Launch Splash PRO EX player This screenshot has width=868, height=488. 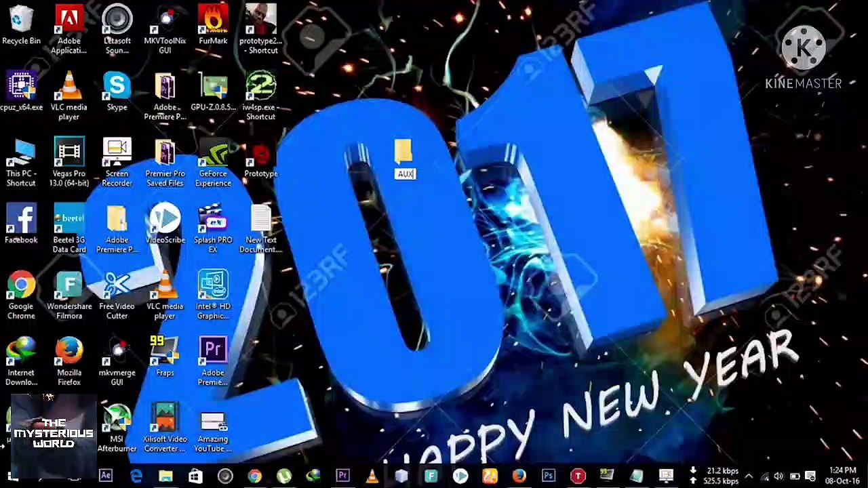(213, 229)
